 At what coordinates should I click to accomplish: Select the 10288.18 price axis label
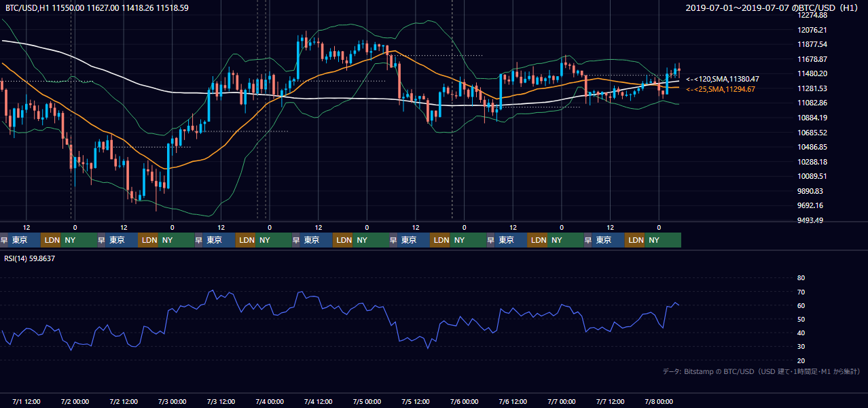pyautogui.click(x=812, y=162)
